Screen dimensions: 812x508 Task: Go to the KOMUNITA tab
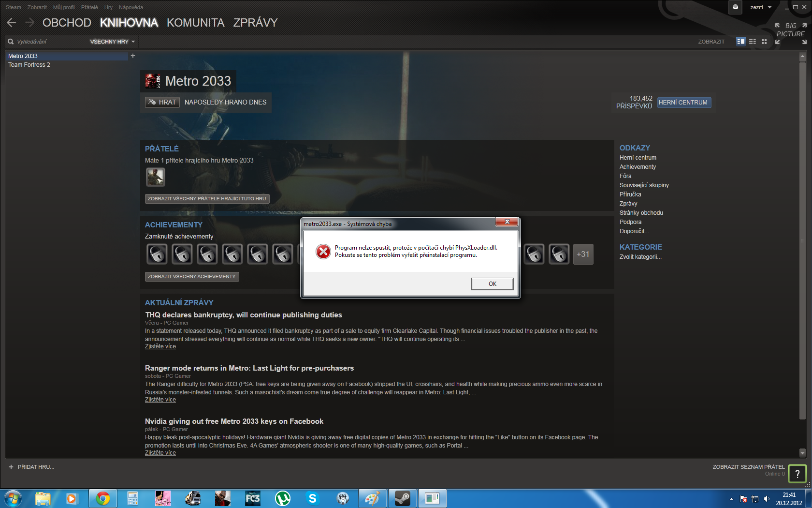click(x=196, y=23)
